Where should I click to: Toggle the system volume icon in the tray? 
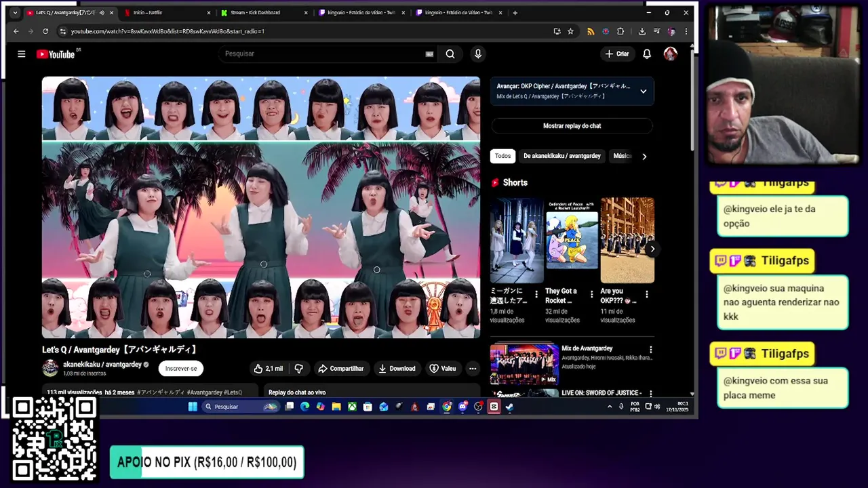coord(656,407)
